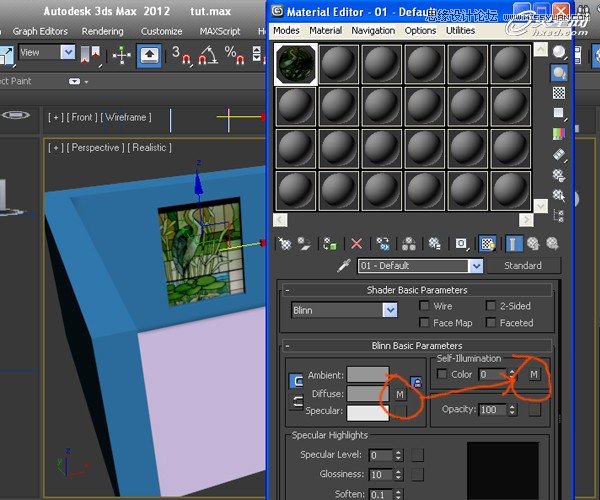Viewport: 600px width, 500px height.
Task: Open the 01 - Default material name dropdown
Action: pos(475,266)
